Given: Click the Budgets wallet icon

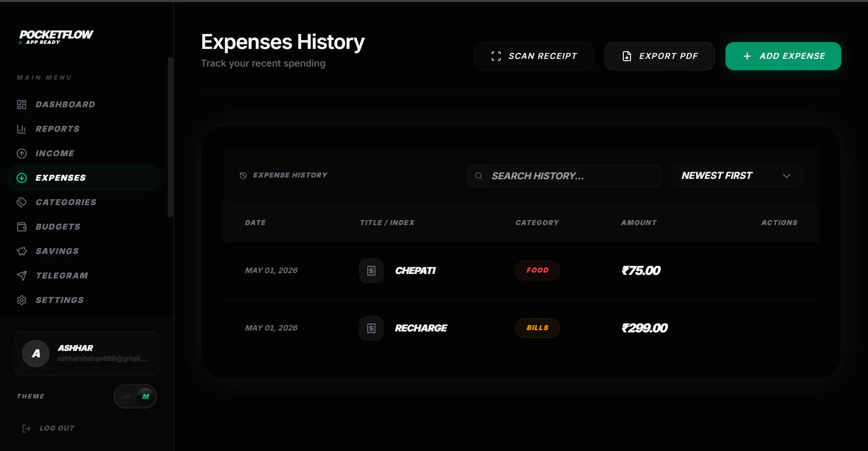Looking at the screenshot, I should pyautogui.click(x=22, y=227).
